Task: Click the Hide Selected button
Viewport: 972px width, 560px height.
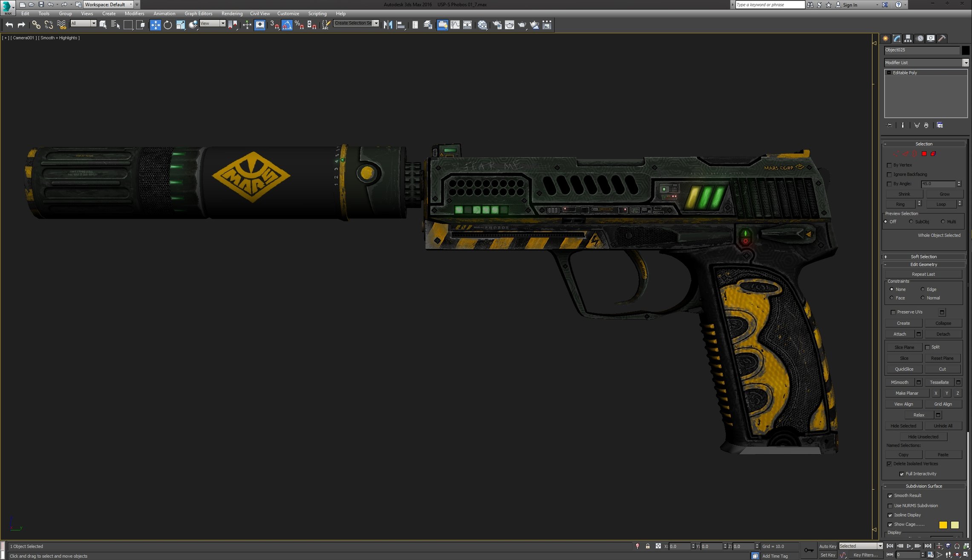Action: [903, 426]
